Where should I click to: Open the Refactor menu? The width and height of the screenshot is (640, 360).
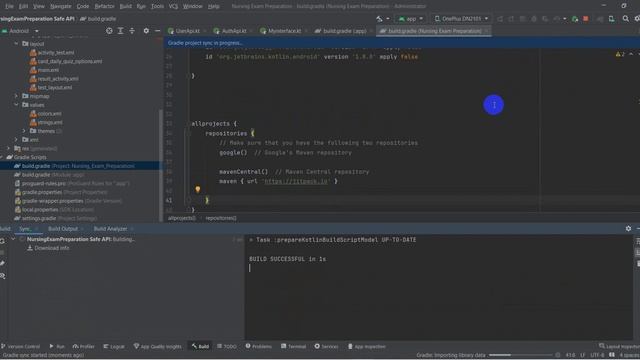click(104, 7)
